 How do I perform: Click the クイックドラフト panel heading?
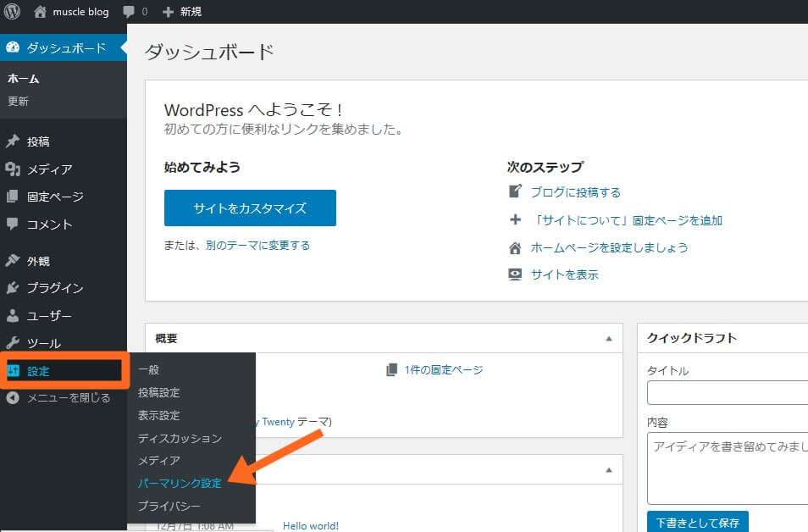(691, 338)
